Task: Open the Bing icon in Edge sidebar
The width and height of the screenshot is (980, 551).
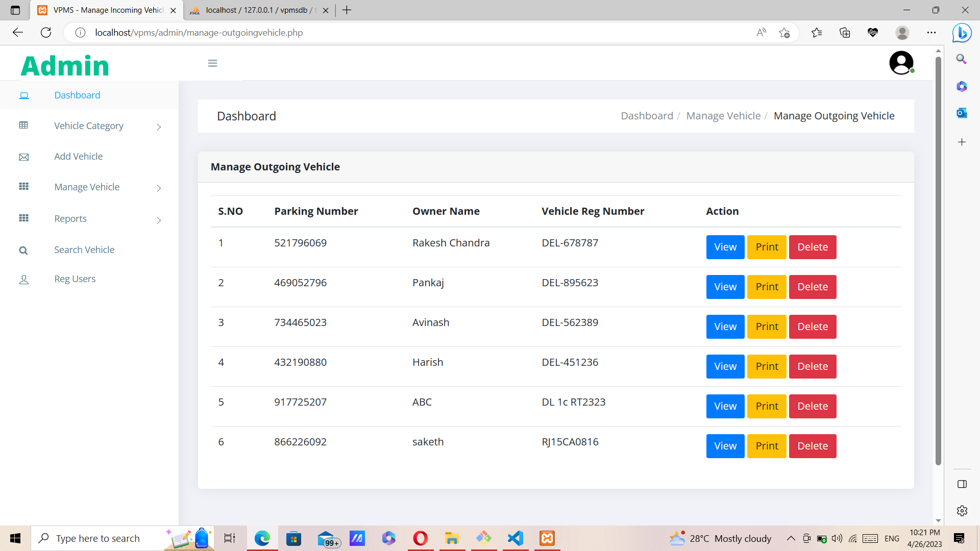Action: [962, 32]
